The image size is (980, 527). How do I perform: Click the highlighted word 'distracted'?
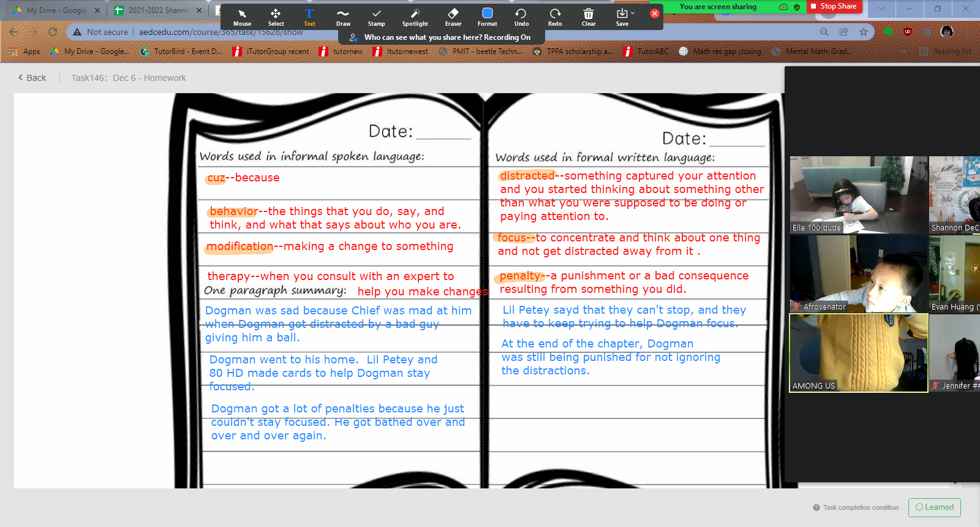[527, 176]
